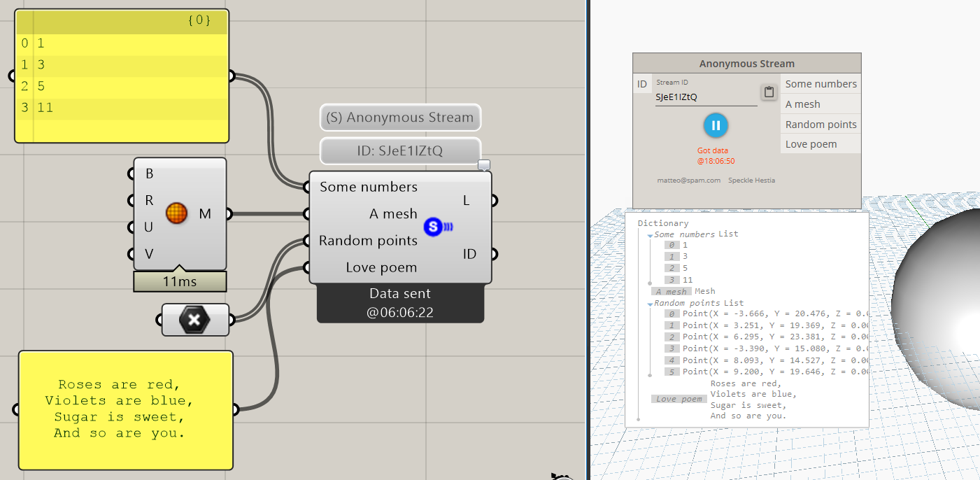
Task: Click the matteo@spam.com label
Action: [688, 181]
